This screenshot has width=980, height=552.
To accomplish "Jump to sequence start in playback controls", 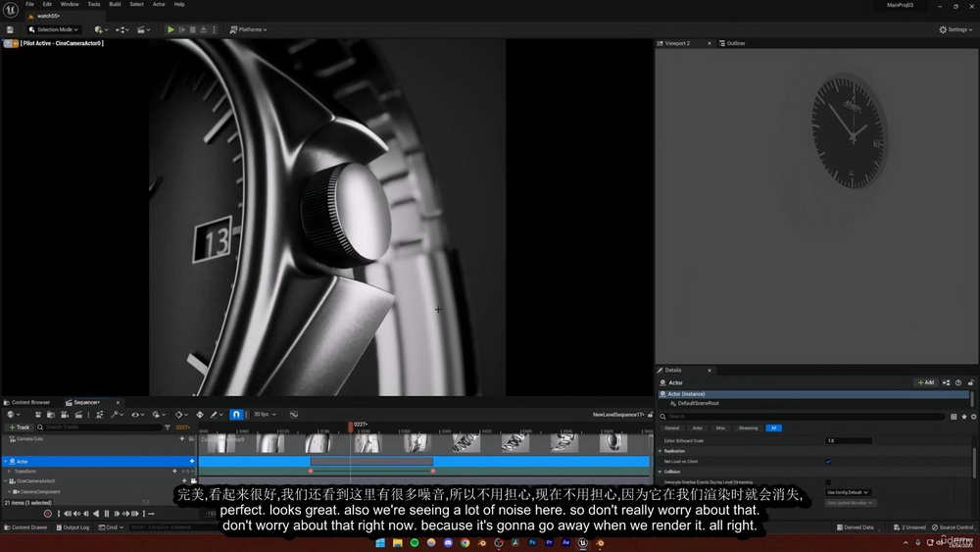I will [67, 513].
